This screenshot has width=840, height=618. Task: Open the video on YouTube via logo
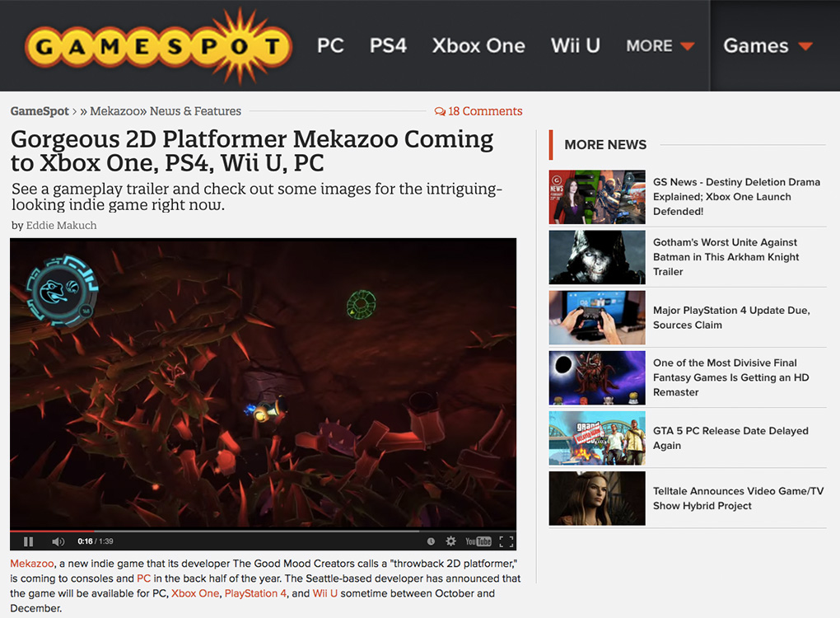pos(478,541)
